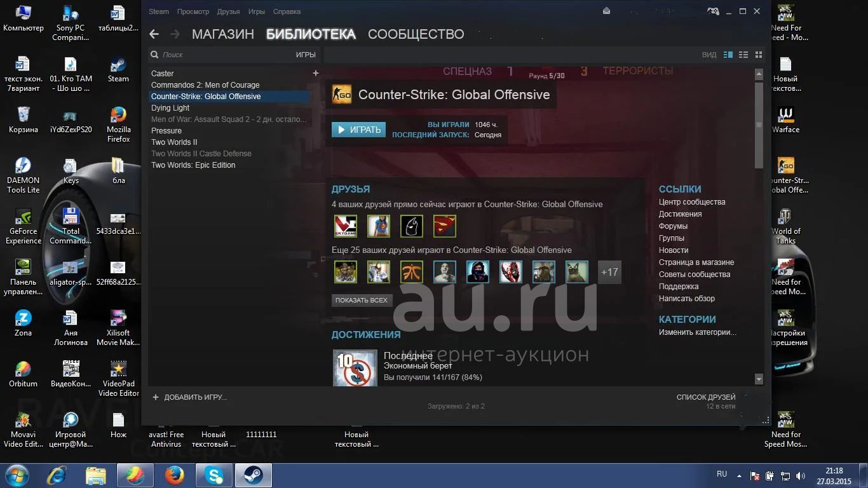868x488 pixels.
Task: Switch to the СООБЩЕСТВО tab
Action: click(416, 34)
